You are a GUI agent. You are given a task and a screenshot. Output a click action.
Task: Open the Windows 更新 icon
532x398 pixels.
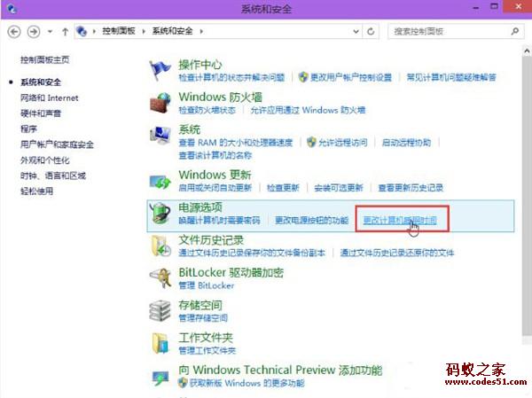(160, 181)
